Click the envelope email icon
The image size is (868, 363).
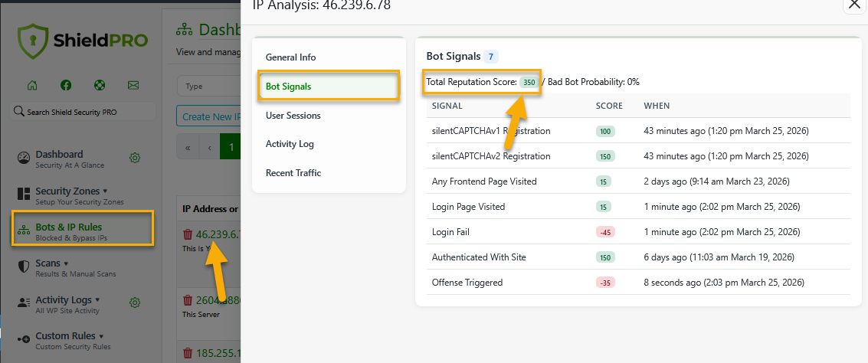click(133, 85)
